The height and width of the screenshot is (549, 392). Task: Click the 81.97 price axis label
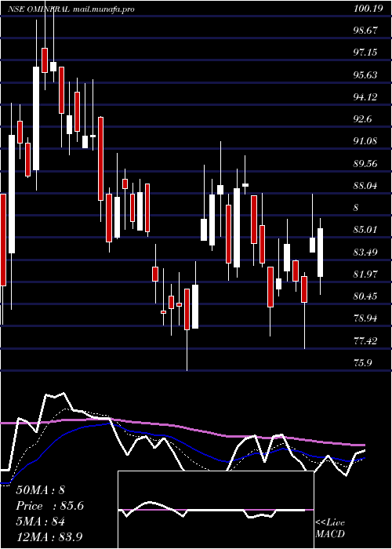(x=366, y=274)
